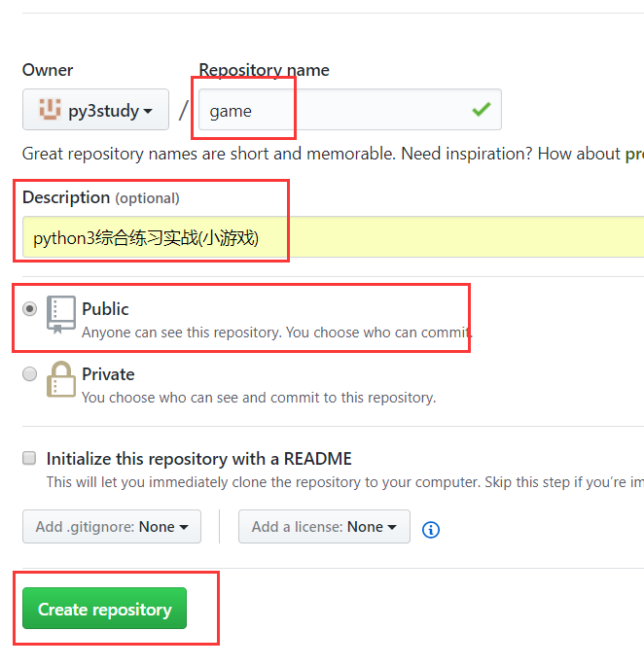Image resolution: width=644 pixels, height=666 pixels.
Task: Open the py3study owner dropdown
Action: (x=95, y=110)
